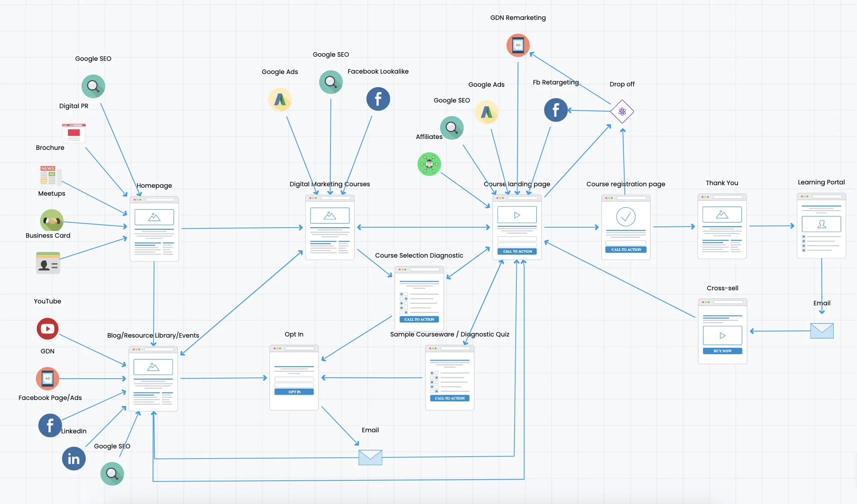Click the first input field on Opt In page

click(294, 379)
